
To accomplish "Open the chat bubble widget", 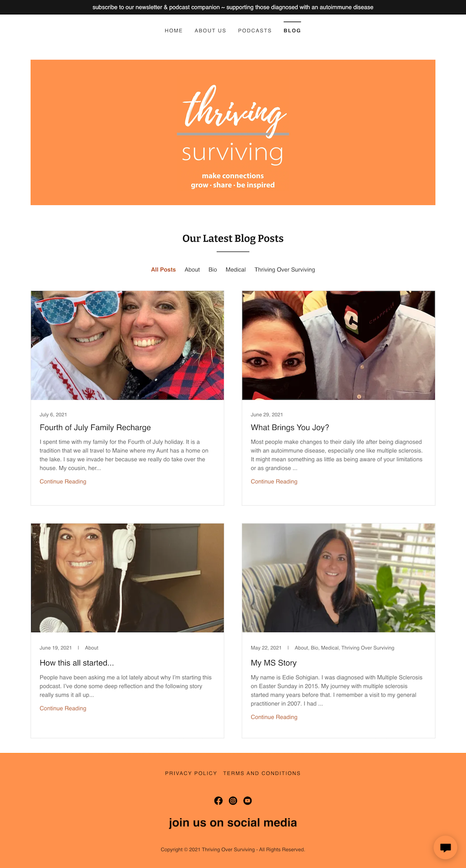I will (x=445, y=847).
